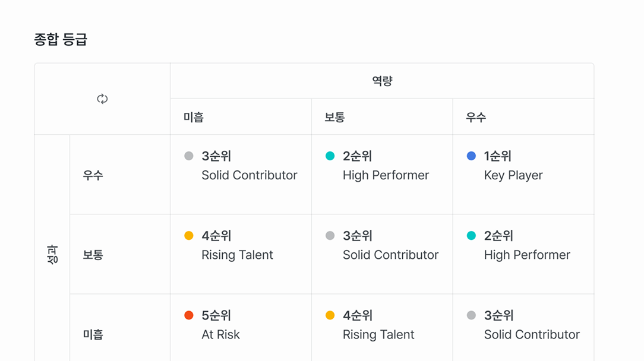Click the Key Player grade label
Viewport: 644px width, 361px height.
point(513,175)
